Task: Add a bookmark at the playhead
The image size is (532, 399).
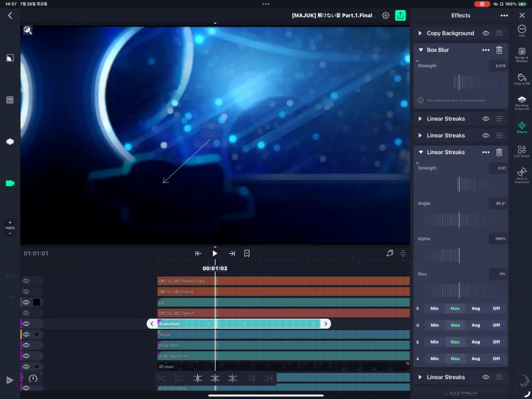Action: pos(247,253)
